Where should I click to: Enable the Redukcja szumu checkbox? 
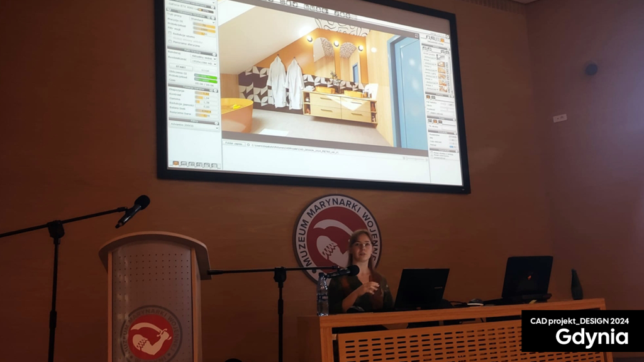coord(170,33)
